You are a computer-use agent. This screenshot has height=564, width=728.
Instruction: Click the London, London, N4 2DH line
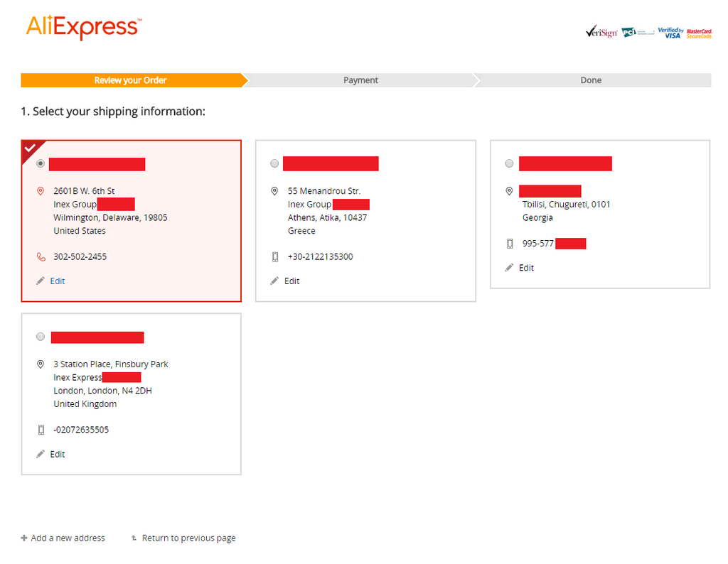tap(102, 391)
